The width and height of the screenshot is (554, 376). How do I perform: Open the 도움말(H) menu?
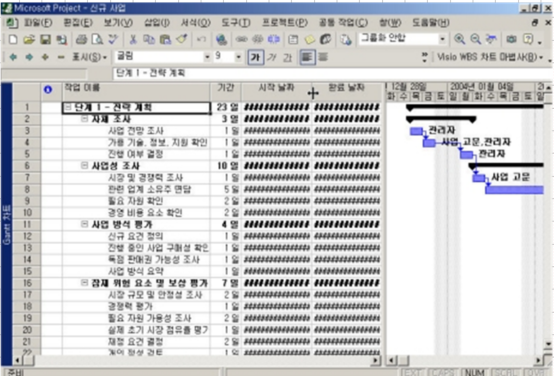[x=431, y=23]
